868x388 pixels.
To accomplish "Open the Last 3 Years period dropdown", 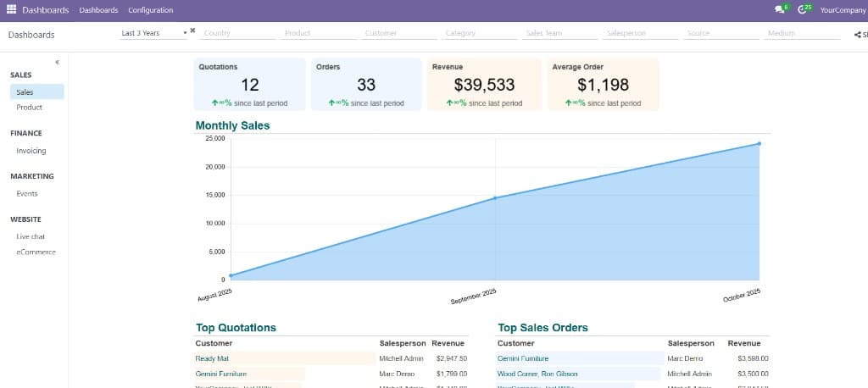I will [x=154, y=33].
